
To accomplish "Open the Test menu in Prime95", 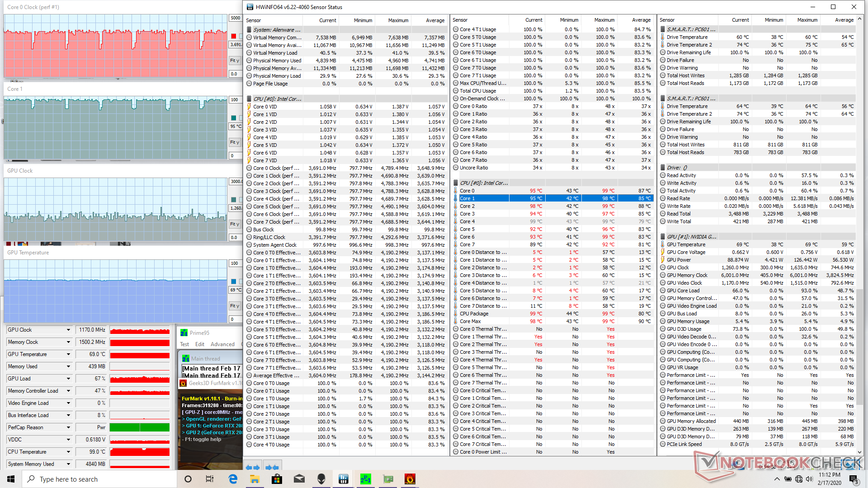I will [x=184, y=344].
